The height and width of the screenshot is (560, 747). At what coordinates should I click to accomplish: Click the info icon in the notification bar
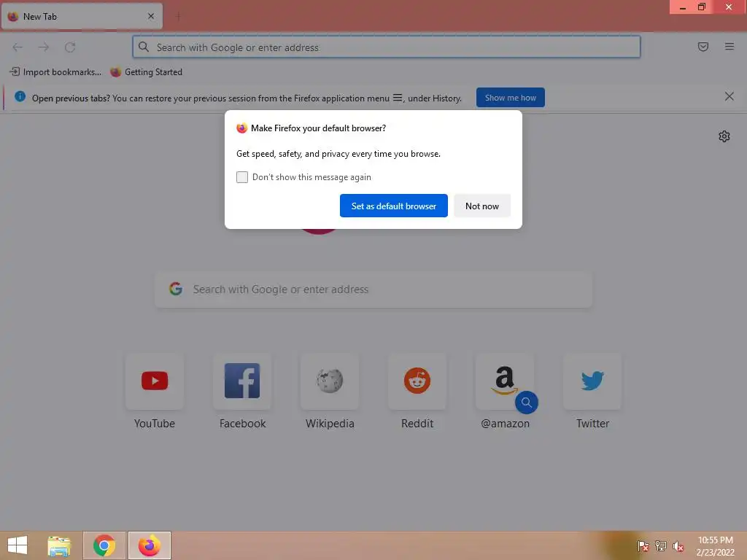[20, 97]
